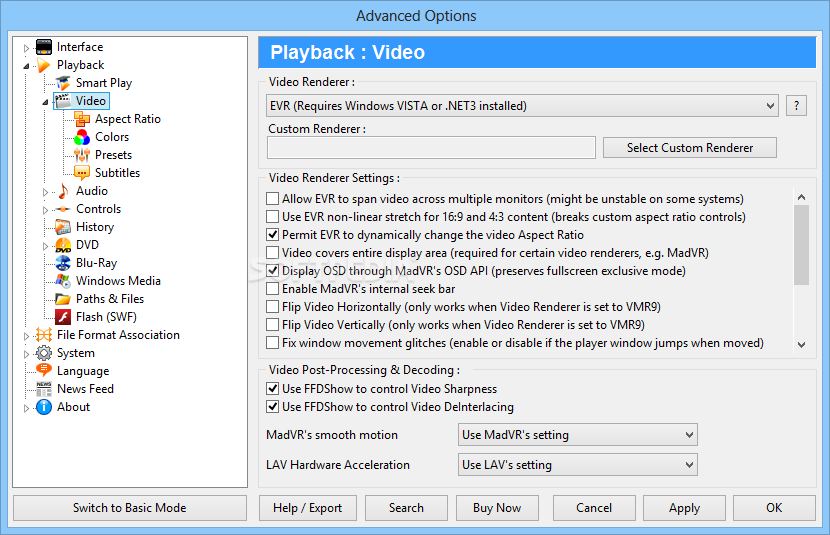Click the Audio music note icon

coord(63,191)
